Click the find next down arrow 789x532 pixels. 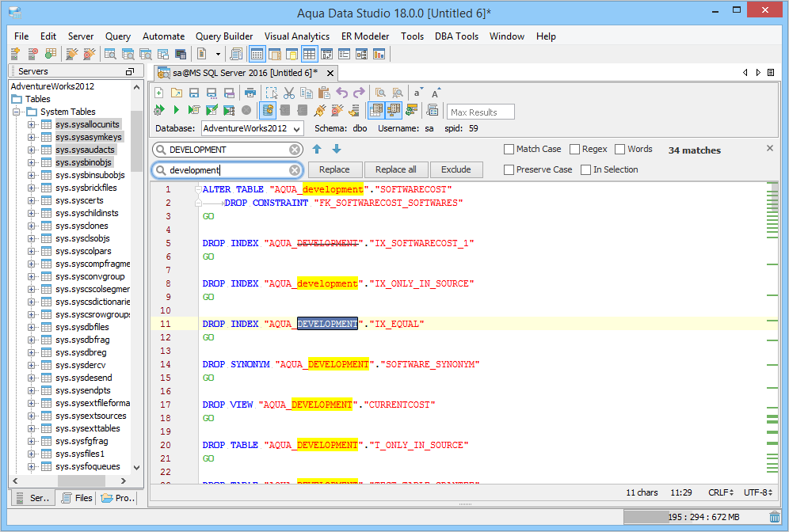337,149
